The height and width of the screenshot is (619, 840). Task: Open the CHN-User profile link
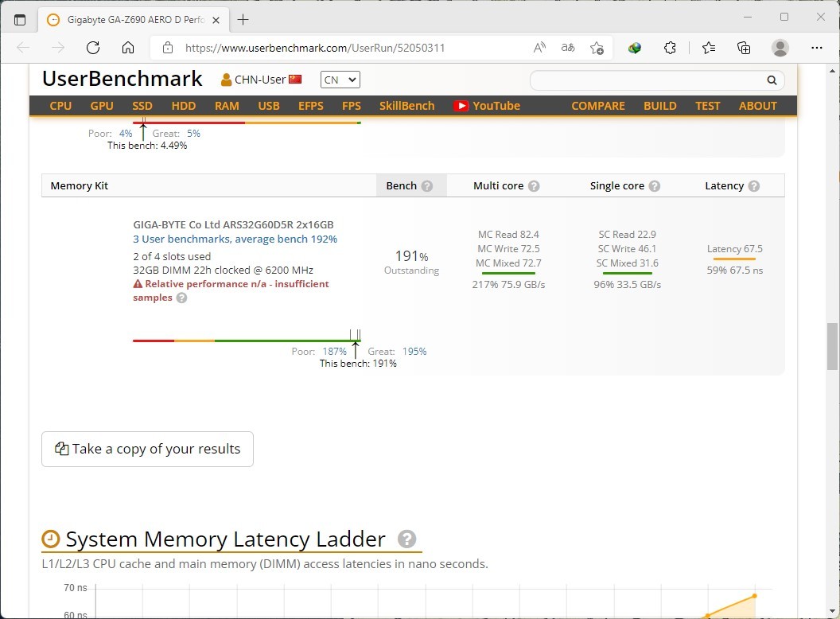tap(260, 80)
